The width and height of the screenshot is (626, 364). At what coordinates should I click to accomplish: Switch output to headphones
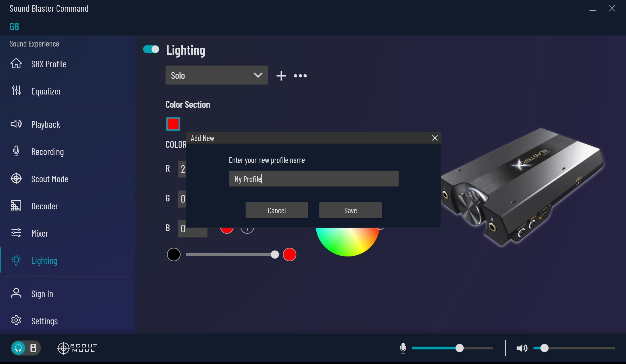(x=18, y=348)
